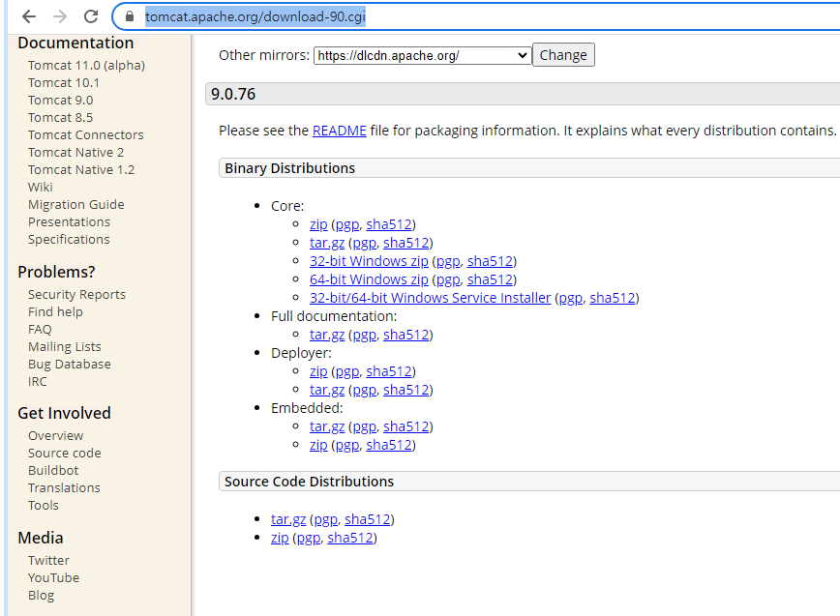Click the padlock site info icon

click(x=129, y=16)
